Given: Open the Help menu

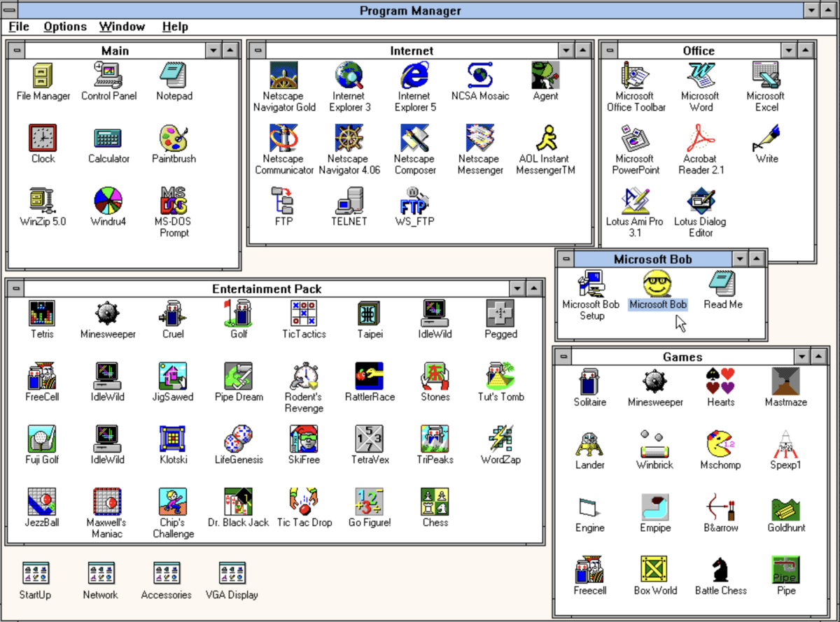Looking at the screenshot, I should tap(175, 27).
